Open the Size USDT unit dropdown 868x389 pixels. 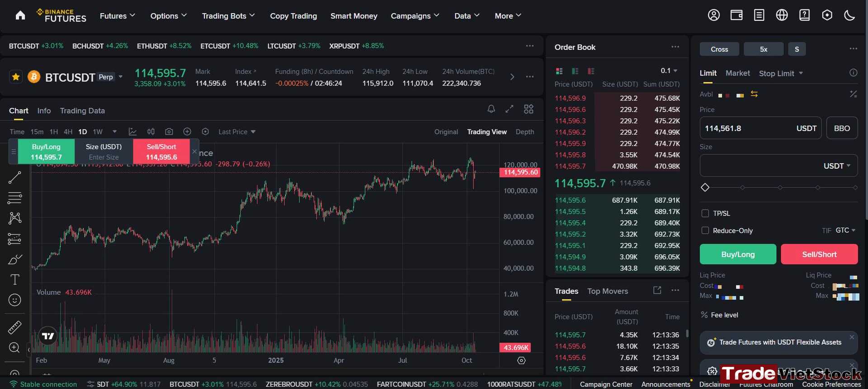[837, 166]
